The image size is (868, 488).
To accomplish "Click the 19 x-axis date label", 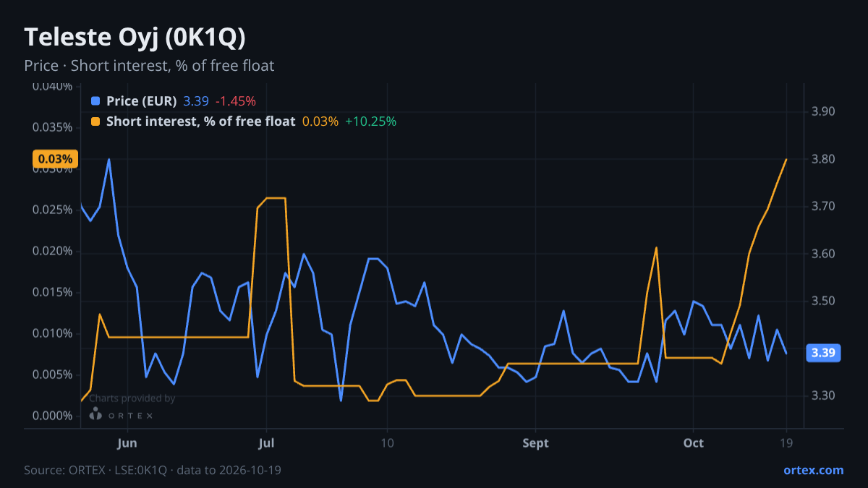I will click(786, 442).
